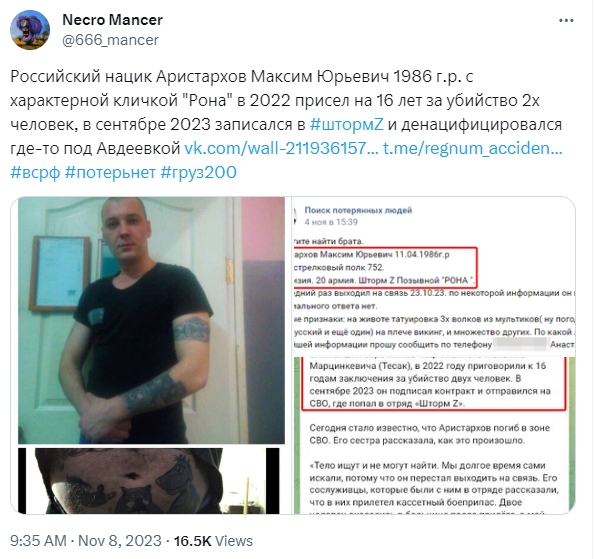Open the @666_mancer handle link
595x559 pixels.
click(x=110, y=40)
